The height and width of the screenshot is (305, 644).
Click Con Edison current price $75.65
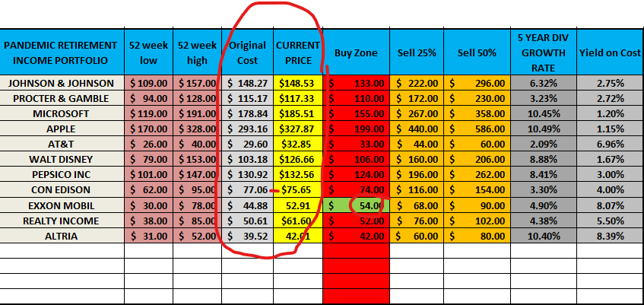point(298,190)
